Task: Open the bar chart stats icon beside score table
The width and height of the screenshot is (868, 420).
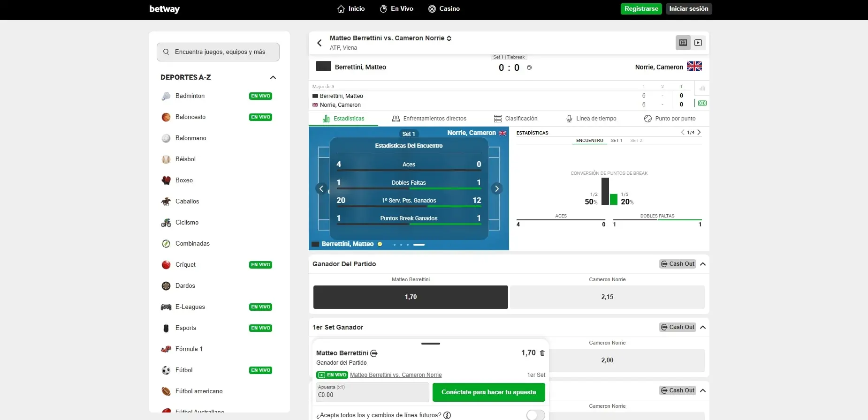Action: tap(702, 88)
